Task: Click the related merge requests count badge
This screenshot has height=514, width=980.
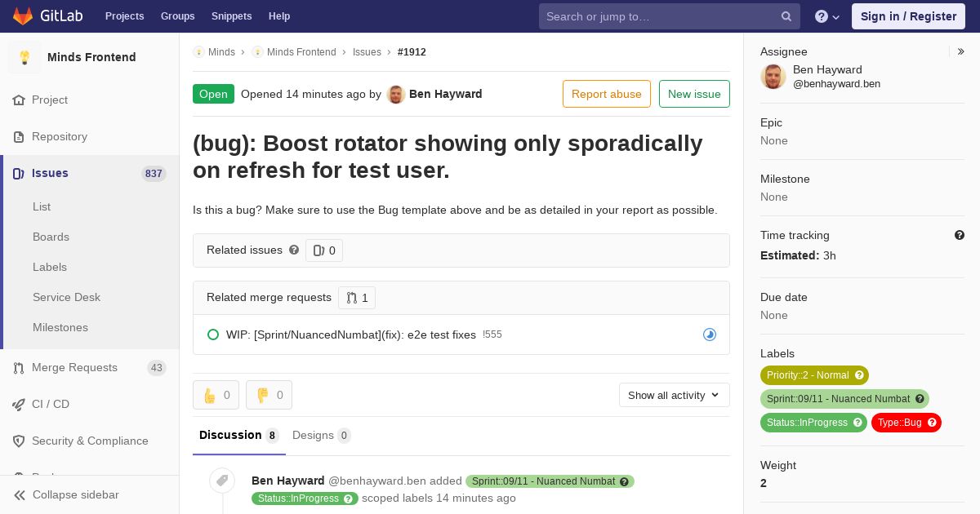Action: 357,298
